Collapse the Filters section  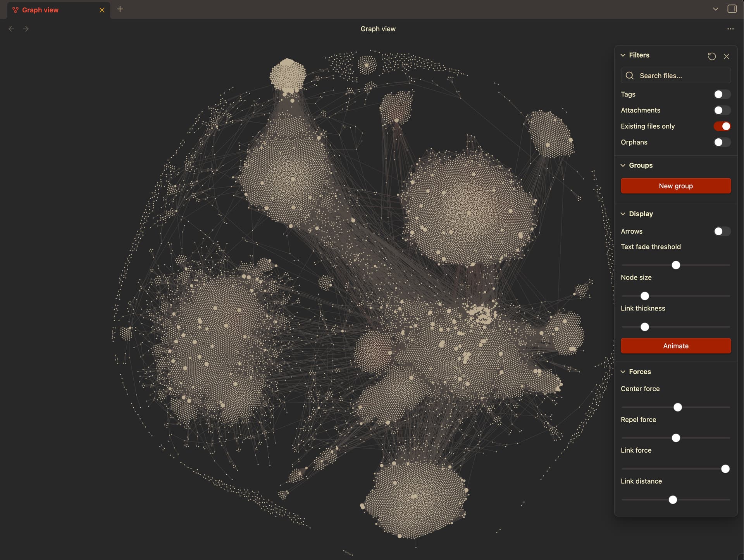tap(623, 55)
